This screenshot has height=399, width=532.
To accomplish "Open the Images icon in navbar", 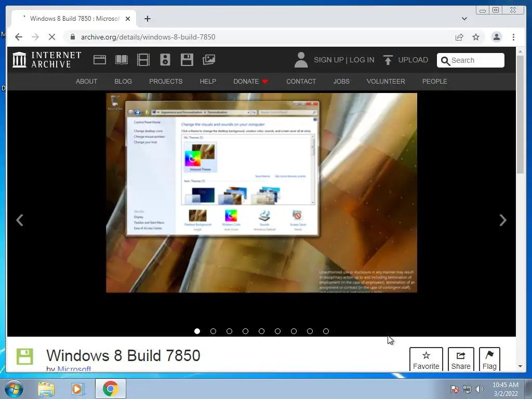I will tap(209, 60).
